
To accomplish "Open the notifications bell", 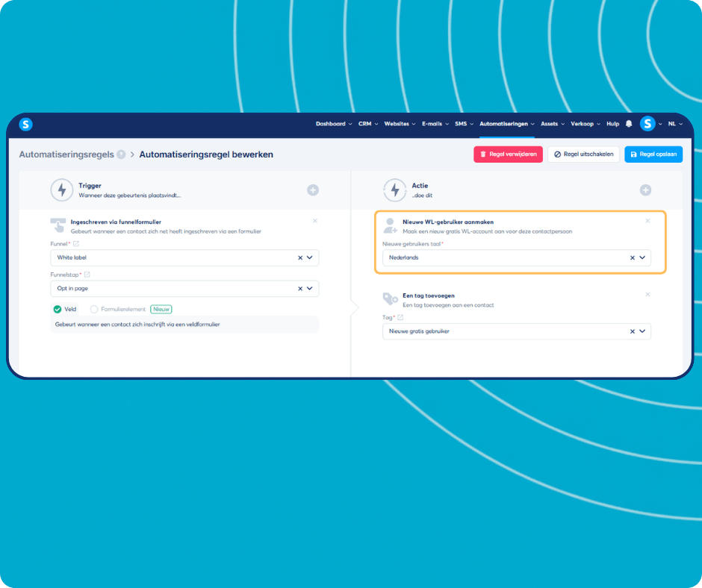I will [629, 124].
